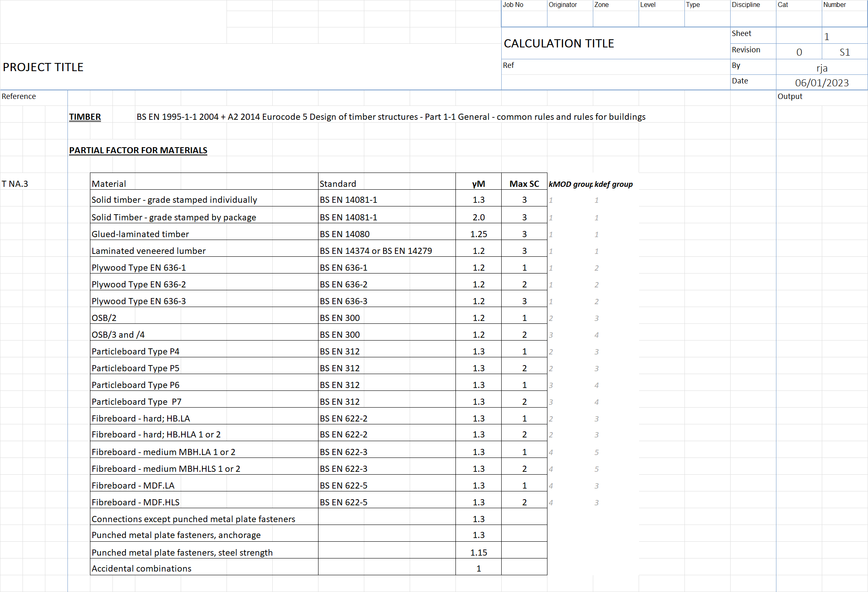Viewport: 868px width, 592px height.
Task: Select Plywood Type EN 636-3 material cell
Action: point(204,299)
